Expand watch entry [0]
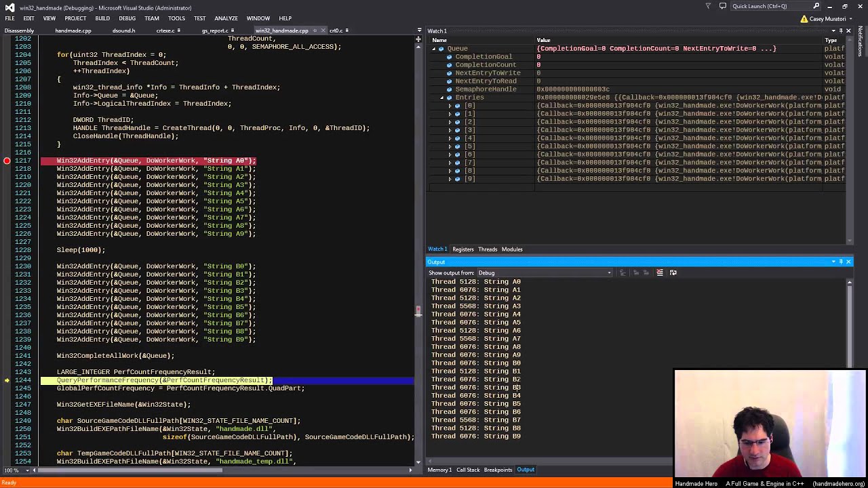The height and width of the screenshot is (488, 868). [450, 106]
